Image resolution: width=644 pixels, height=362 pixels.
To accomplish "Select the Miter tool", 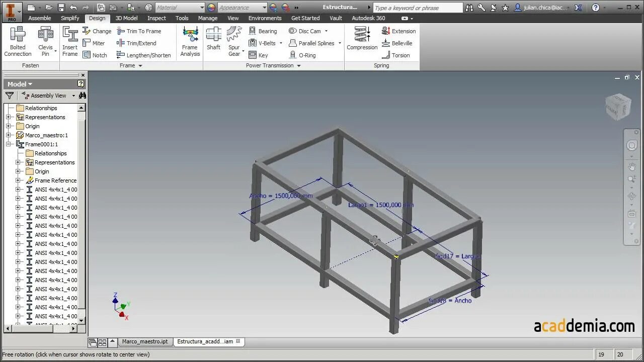I will pos(94,43).
